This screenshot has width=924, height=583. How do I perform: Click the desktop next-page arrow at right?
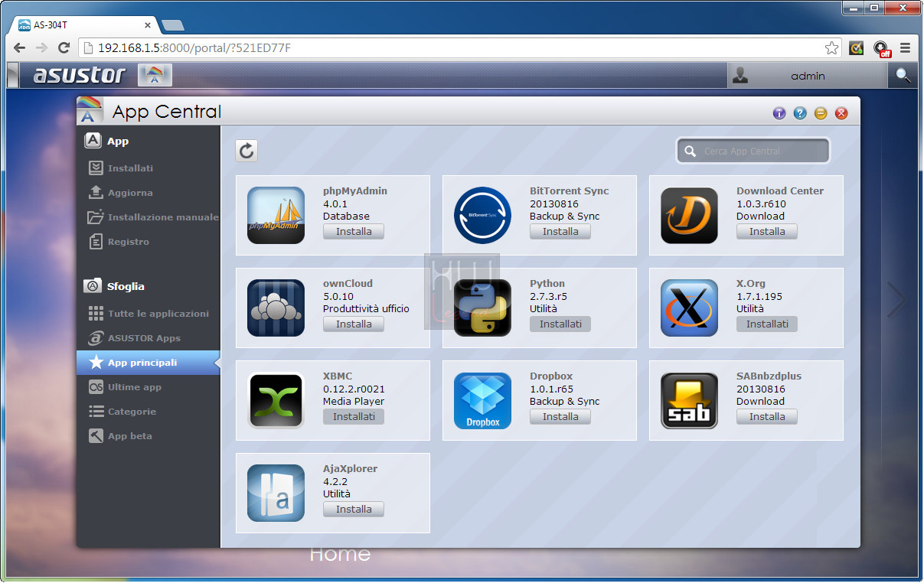(x=896, y=300)
